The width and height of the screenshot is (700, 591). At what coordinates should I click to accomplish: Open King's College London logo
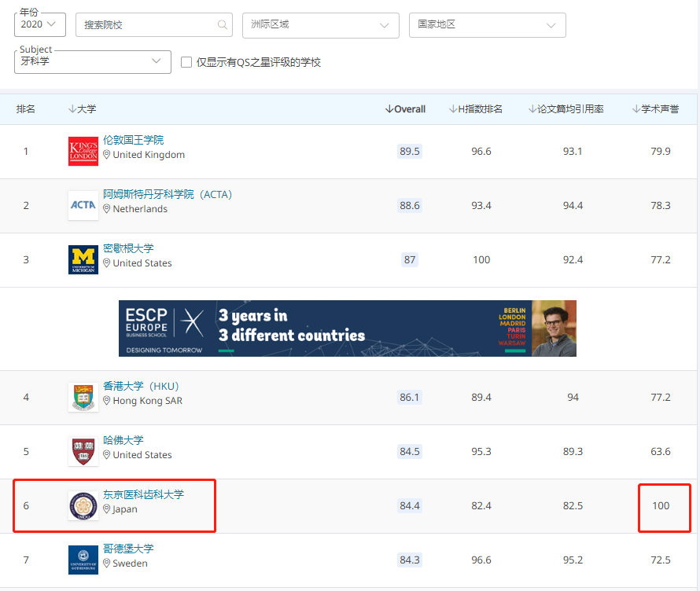tap(83, 151)
